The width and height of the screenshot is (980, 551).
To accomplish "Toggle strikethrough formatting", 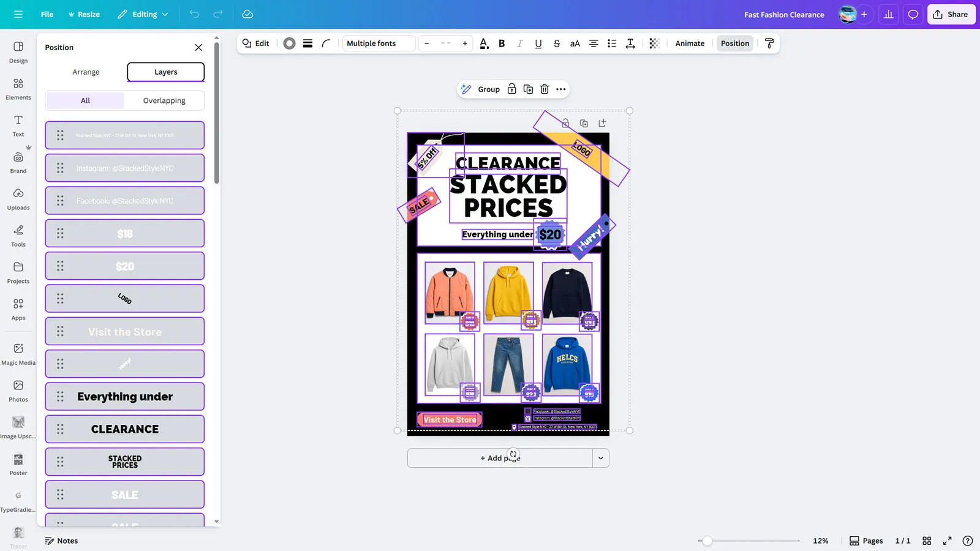I will (x=556, y=43).
